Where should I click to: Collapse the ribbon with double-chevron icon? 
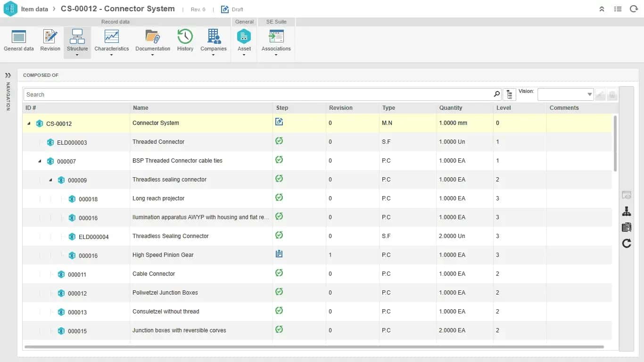point(602,9)
